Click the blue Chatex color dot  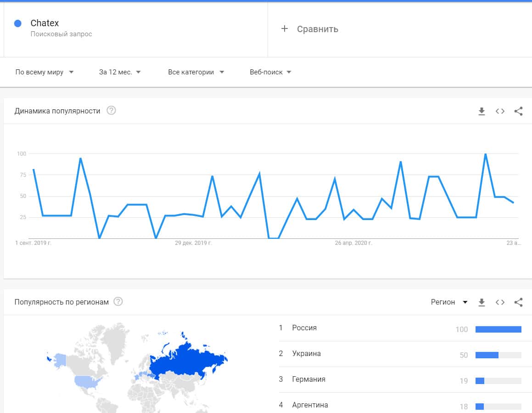(18, 23)
